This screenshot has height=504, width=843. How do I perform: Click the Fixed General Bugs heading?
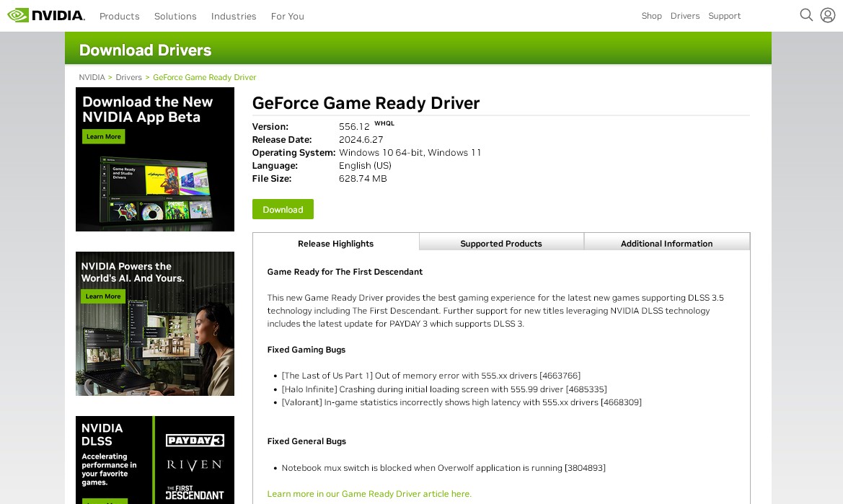(x=306, y=441)
